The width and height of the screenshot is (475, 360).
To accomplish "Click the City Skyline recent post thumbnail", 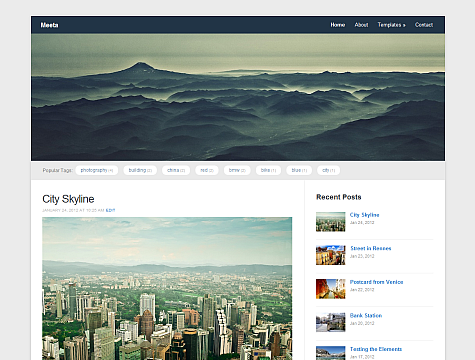I will pyautogui.click(x=331, y=222).
